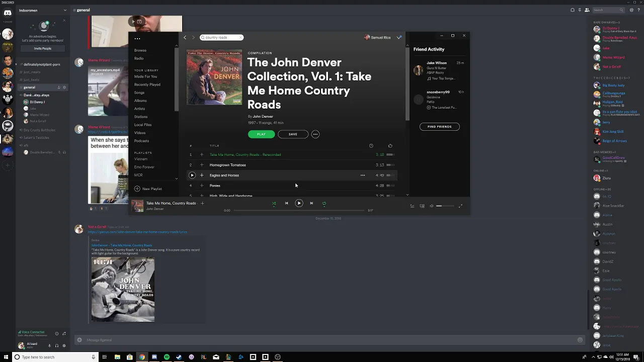Open Spotify from the Windows taskbar

167,357
